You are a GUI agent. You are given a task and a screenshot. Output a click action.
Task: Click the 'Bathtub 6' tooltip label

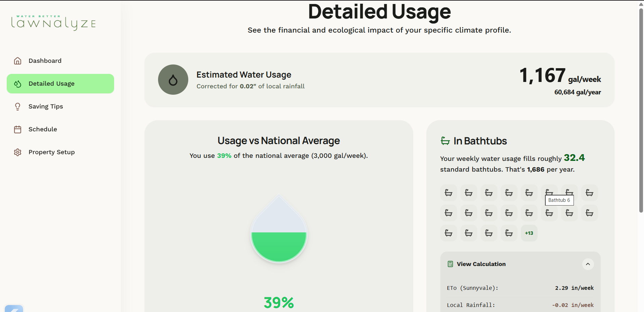point(559,200)
